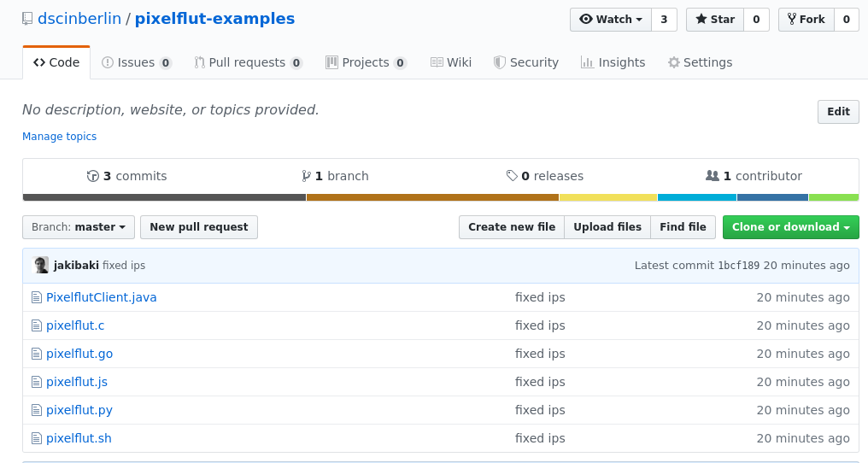This screenshot has width=868, height=463.
Task: Fork the repository
Action: 806,20
